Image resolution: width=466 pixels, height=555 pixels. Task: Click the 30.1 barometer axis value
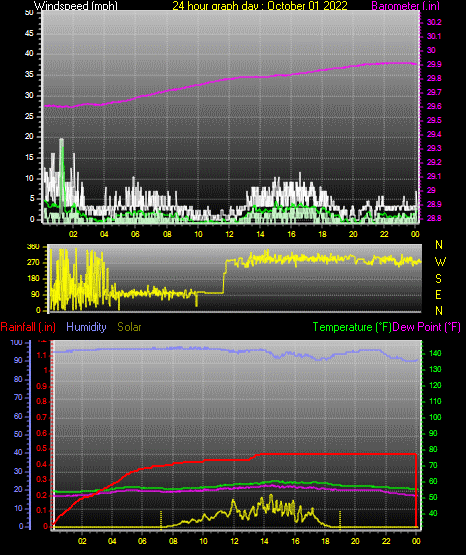[x=434, y=36]
